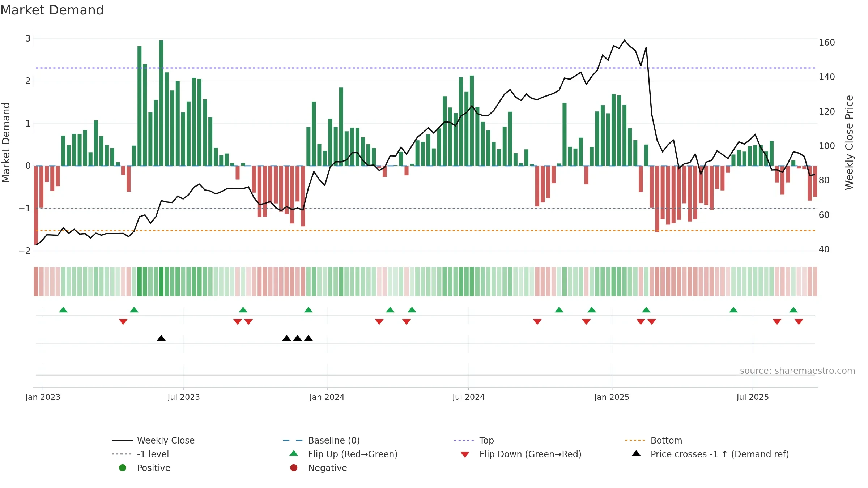Click the black Price crosses legend triangle

point(636,453)
